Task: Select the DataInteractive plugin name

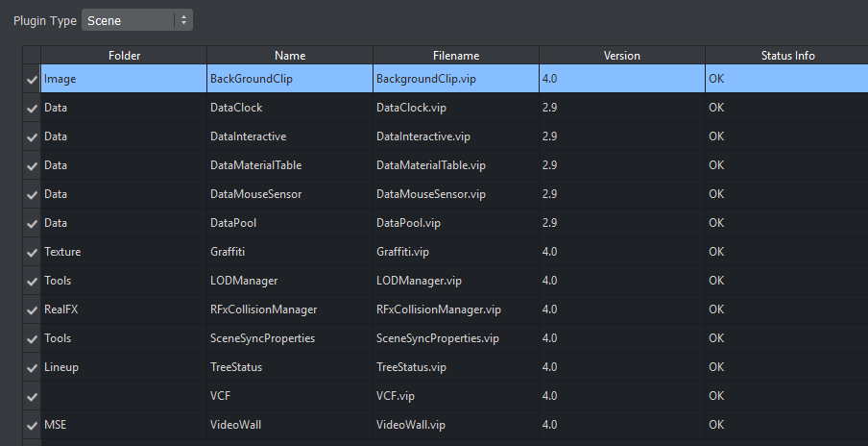Action: pyautogui.click(x=248, y=136)
